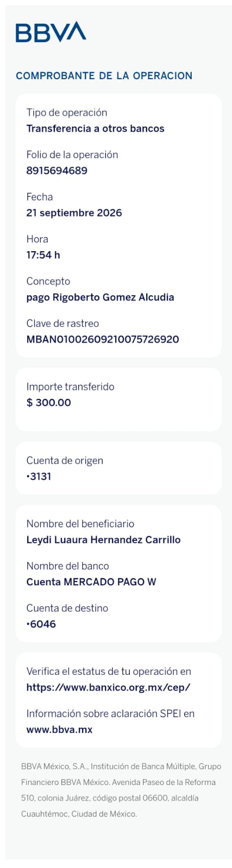Select beneficiary name Leydi Luaura Hernandez Carrillo

103,540
